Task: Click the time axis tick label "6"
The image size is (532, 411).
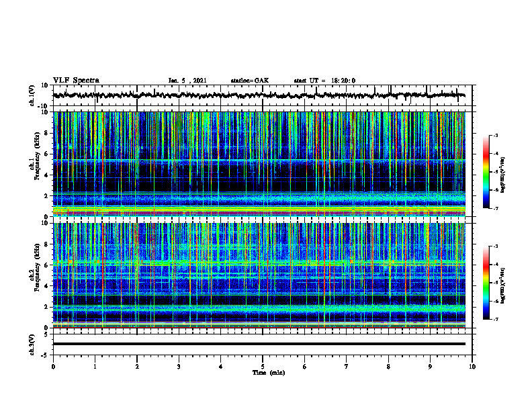Action: pos(305,367)
